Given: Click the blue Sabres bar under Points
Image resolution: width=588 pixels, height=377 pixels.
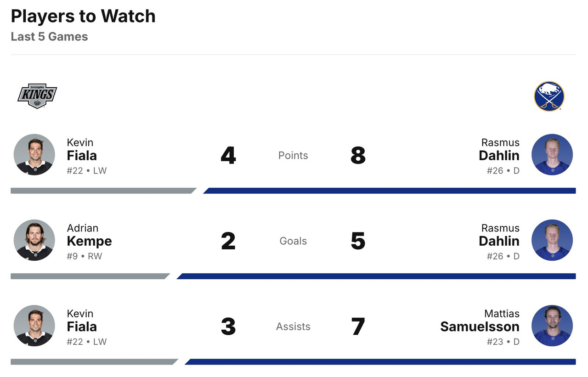Looking at the screenshot, I should tap(390, 191).
